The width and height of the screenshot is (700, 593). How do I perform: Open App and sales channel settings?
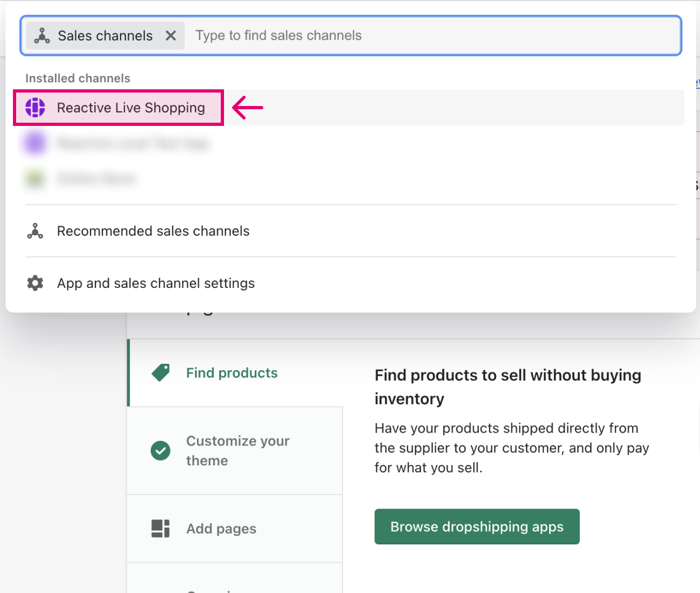click(351, 283)
